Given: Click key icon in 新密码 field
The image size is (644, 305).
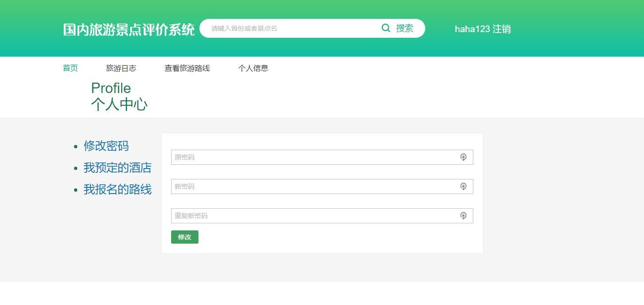Looking at the screenshot, I should coord(463,186).
